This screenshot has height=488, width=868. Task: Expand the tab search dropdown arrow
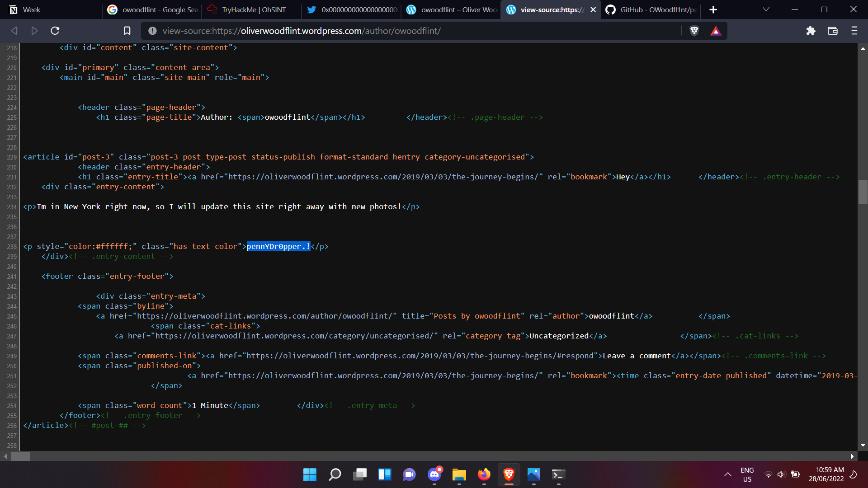pos(766,9)
